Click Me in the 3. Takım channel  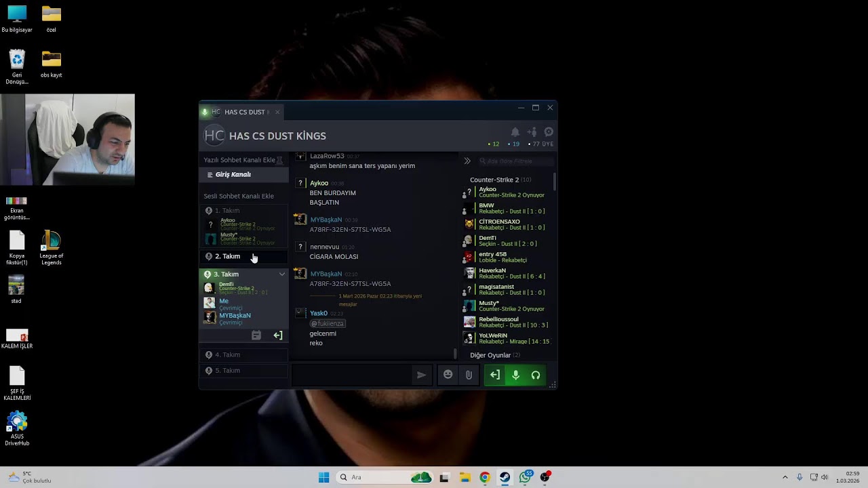tap(244, 304)
